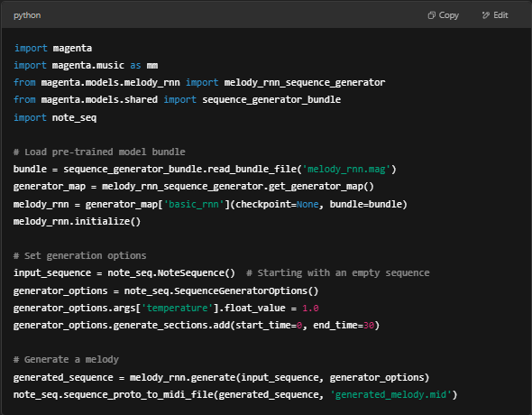Screen dimensions: 532x415
Task: Click the Edit button label
Action: click(x=500, y=15)
